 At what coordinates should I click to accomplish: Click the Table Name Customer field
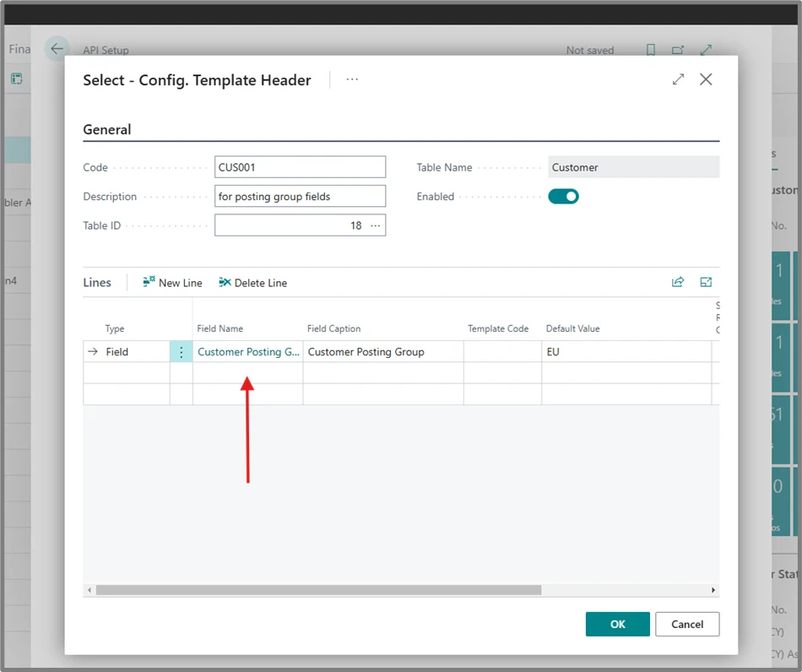[x=633, y=167]
